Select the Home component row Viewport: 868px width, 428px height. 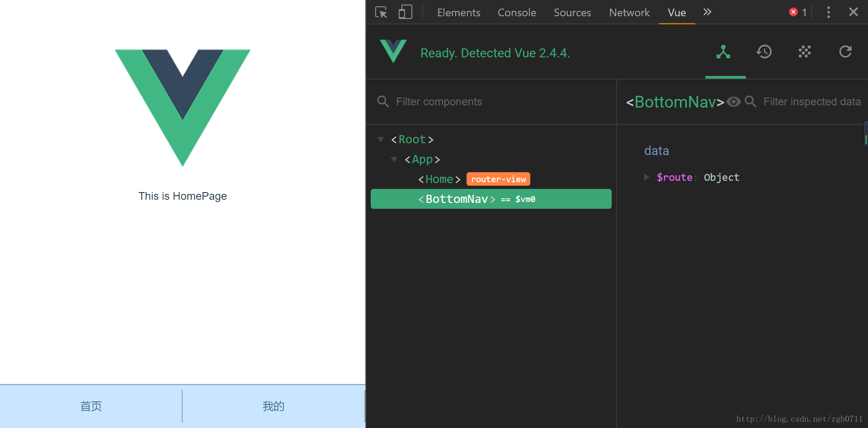[491, 179]
